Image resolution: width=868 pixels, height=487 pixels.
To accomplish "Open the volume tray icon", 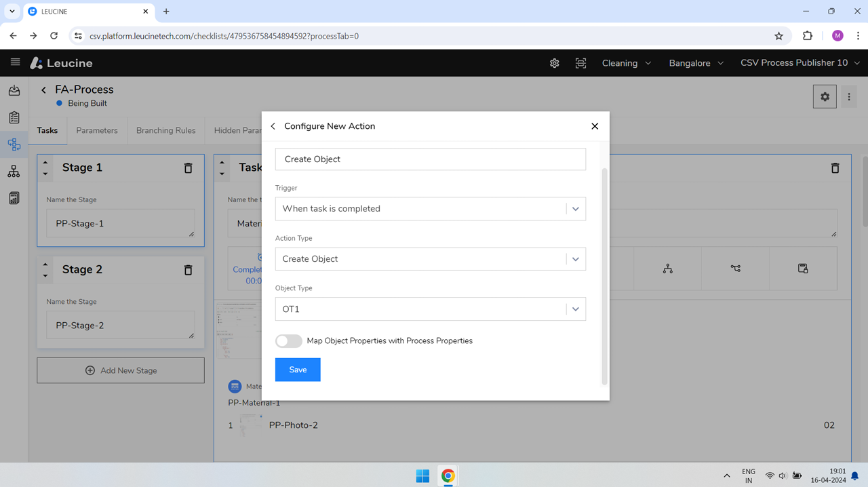I will [x=783, y=476].
